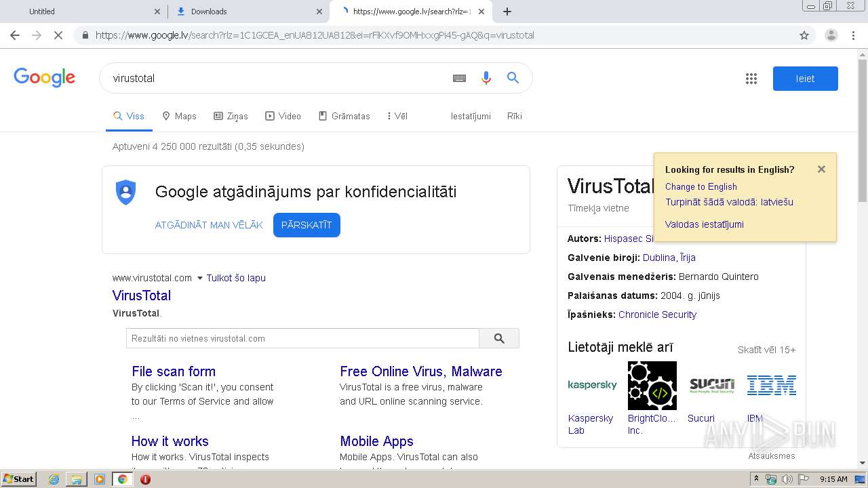
Task: Open File scan form sitelink
Action: pos(174,371)
